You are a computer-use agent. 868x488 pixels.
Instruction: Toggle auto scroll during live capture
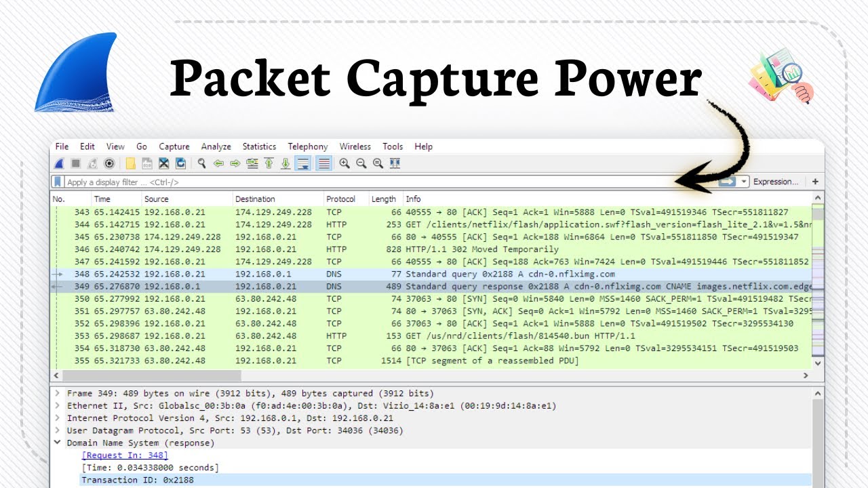tap(303, 163)
